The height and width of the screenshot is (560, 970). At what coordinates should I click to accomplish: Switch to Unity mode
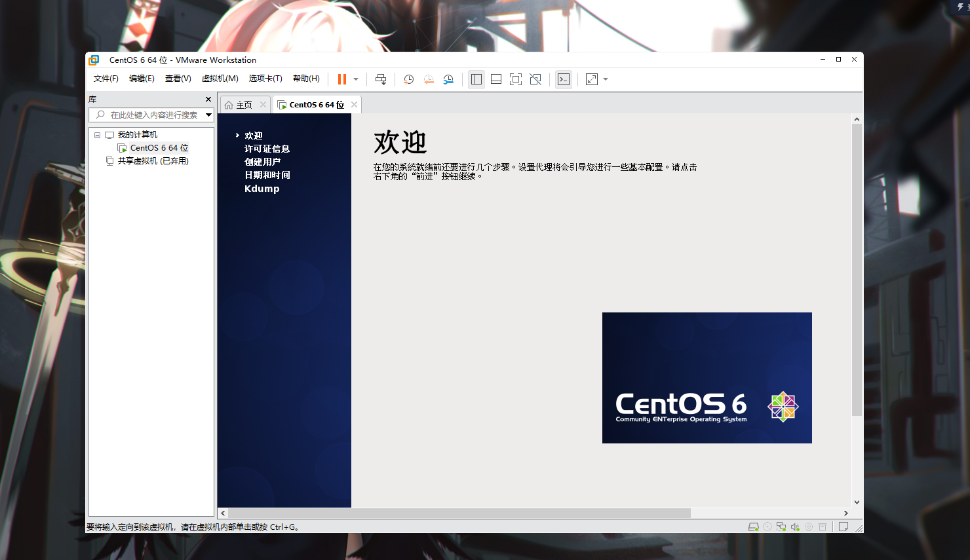[535, 79]
